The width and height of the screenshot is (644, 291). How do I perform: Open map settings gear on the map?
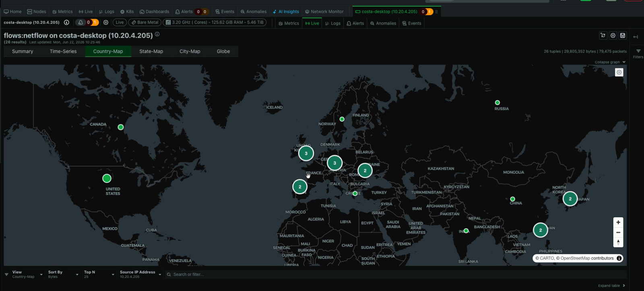pos(619,72)
